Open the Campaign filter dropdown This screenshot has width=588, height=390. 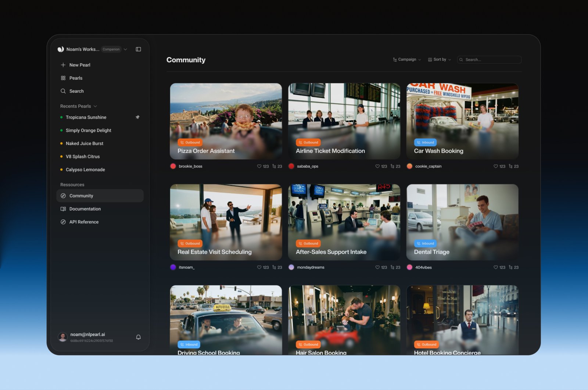pos(407,60)
